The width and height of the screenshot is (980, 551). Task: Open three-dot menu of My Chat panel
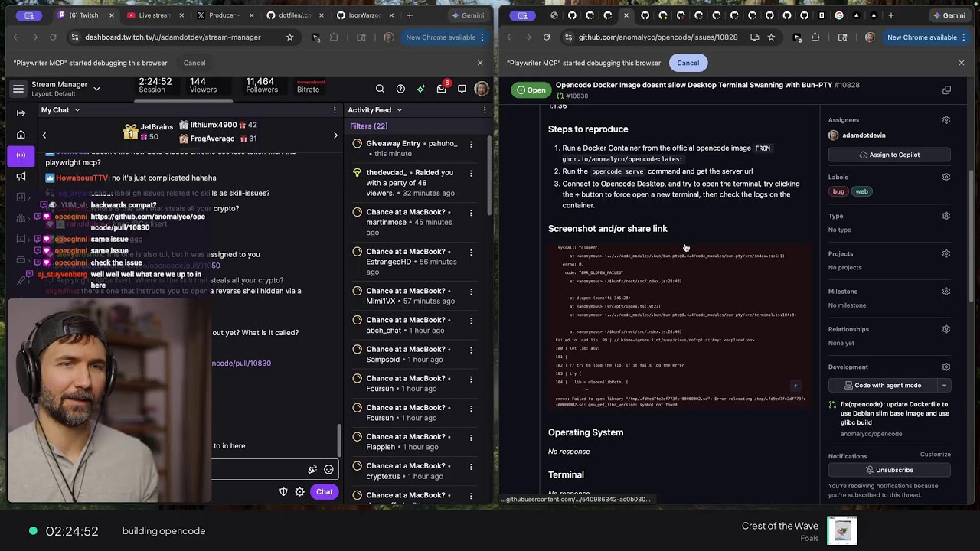pyautogui.click(x=335, y=110)
